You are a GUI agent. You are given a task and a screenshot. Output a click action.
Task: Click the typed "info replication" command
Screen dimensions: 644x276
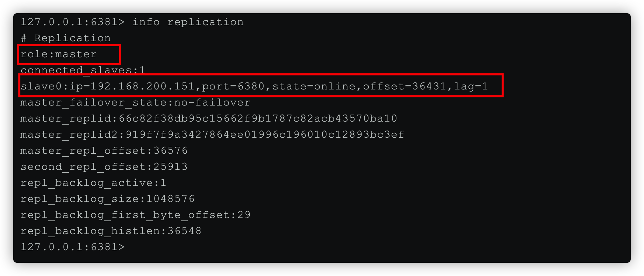[188, 22]
